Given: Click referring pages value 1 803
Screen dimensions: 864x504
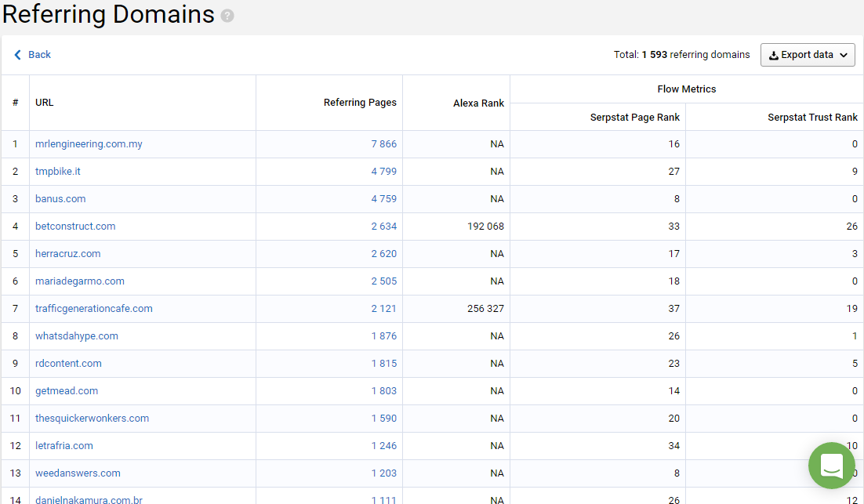Looking at the screenshot, I should [383, 391].
